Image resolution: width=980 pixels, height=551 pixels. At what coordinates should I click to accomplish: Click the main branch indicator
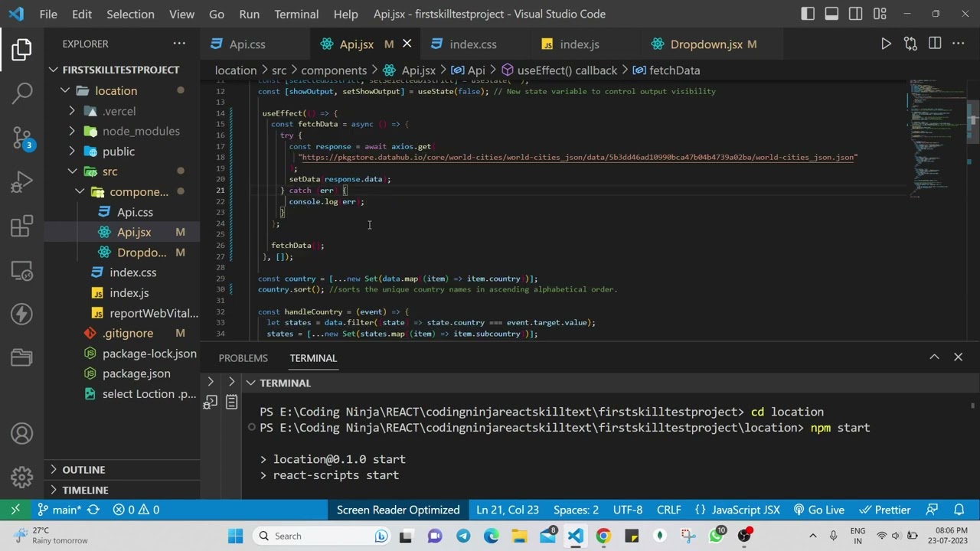coord(60,510)
